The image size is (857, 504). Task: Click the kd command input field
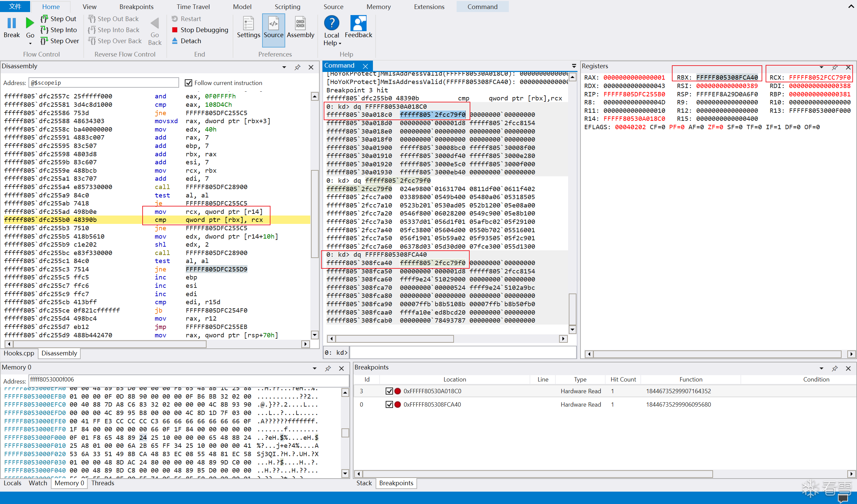click(463, 352)
